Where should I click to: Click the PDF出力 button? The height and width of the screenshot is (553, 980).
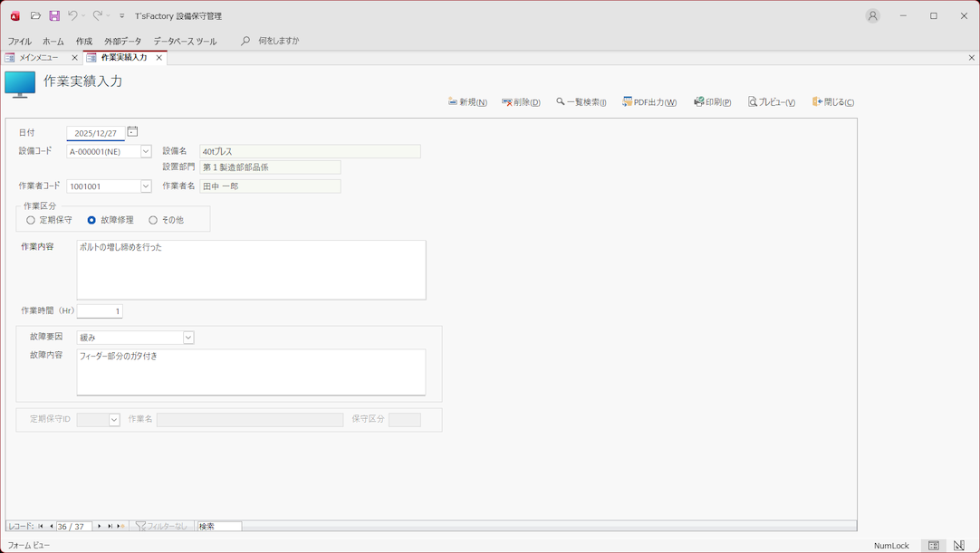click(x=649, y=102)
